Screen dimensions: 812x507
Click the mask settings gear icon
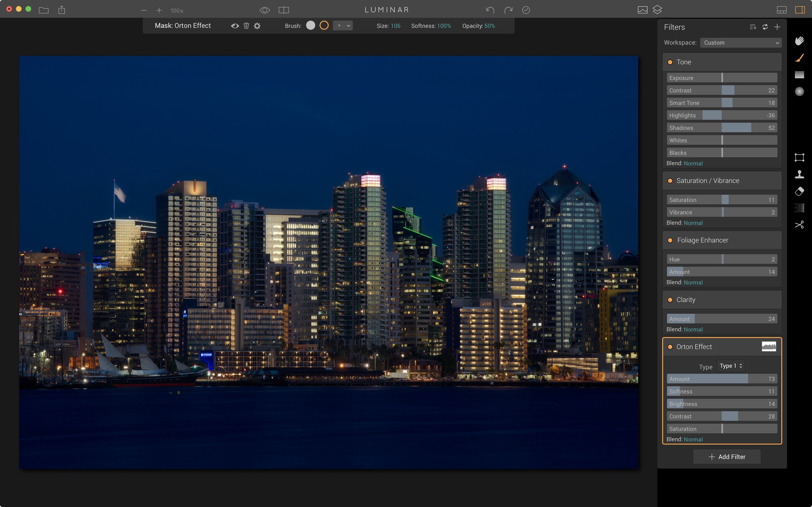coord(257,26)
